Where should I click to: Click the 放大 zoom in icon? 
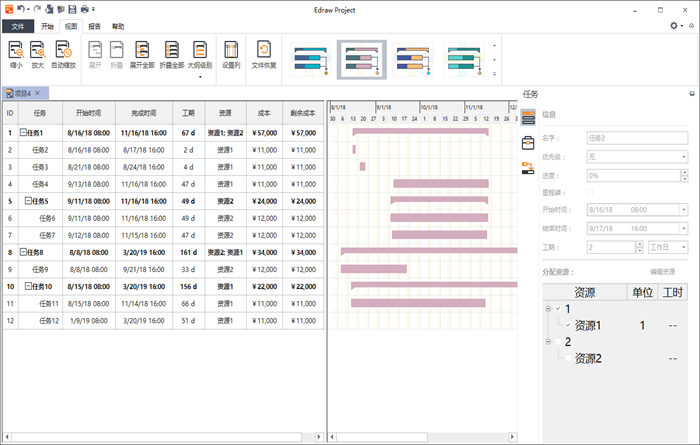(x=38, y=50)
